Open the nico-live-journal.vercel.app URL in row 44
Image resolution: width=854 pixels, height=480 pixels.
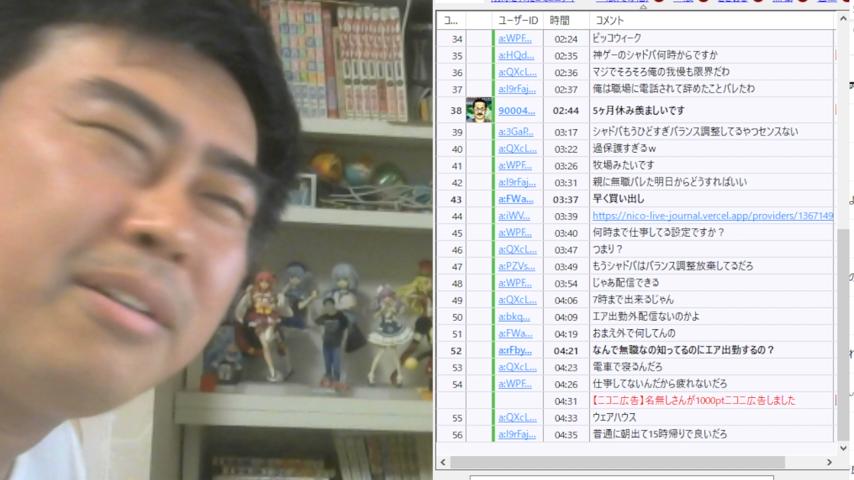pos(712,216)
